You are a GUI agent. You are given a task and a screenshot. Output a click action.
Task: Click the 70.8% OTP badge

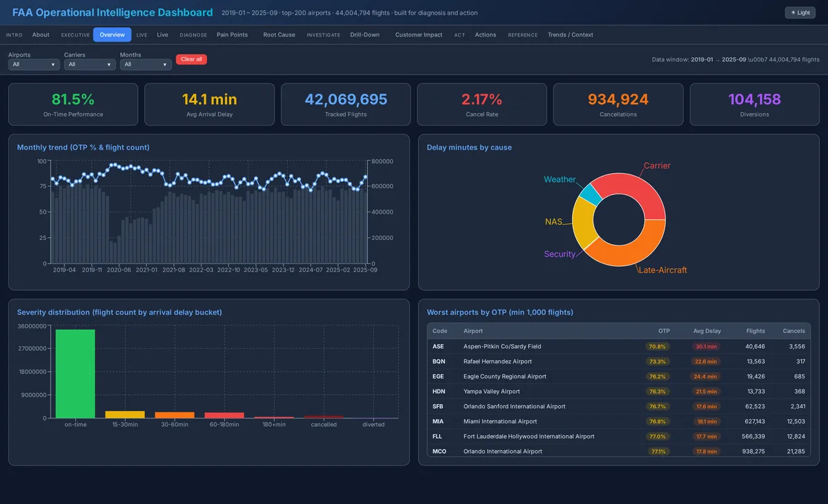[658, 346]
